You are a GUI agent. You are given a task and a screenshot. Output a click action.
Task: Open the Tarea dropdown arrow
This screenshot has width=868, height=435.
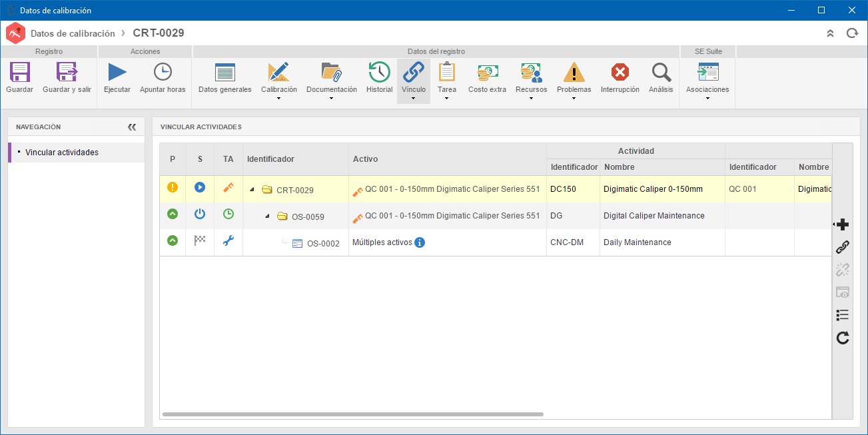(447, 99)
